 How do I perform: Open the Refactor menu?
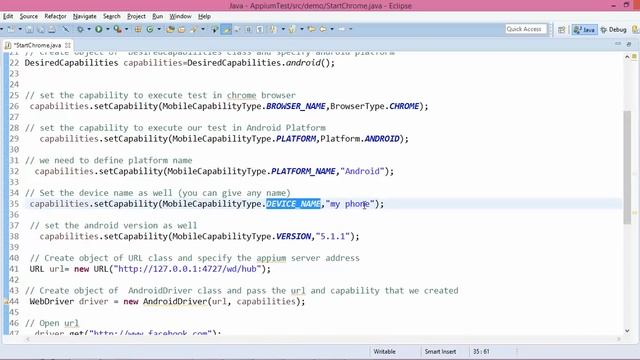(55, 16)
